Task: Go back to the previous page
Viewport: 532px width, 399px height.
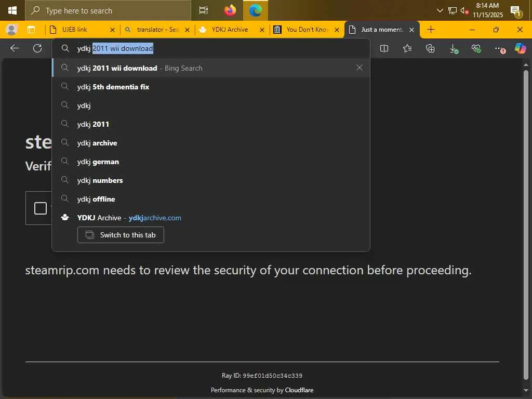Action: coord(14,48)
